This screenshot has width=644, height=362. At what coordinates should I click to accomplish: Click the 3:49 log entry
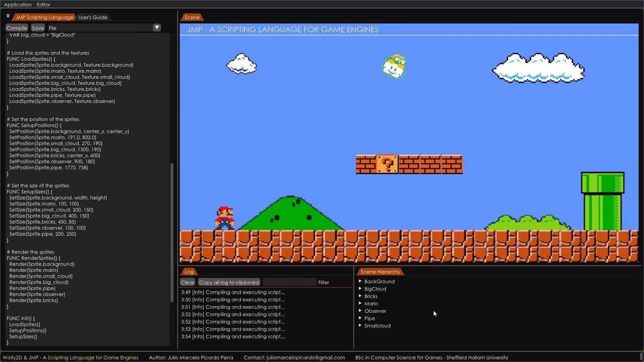[232, 292]
